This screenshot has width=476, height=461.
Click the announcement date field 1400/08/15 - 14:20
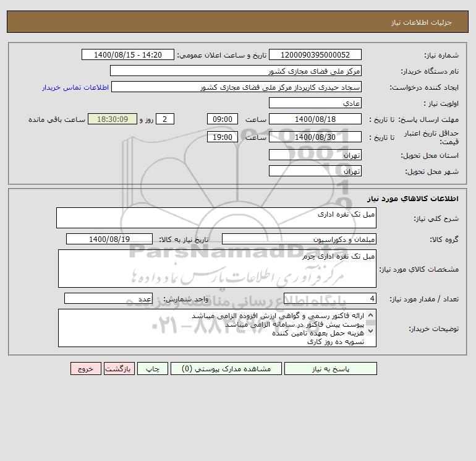pos(128,54)
